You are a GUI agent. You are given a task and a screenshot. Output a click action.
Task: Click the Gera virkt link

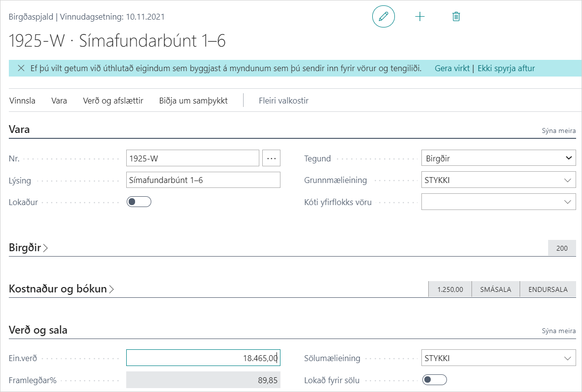[x=452, y=69]
